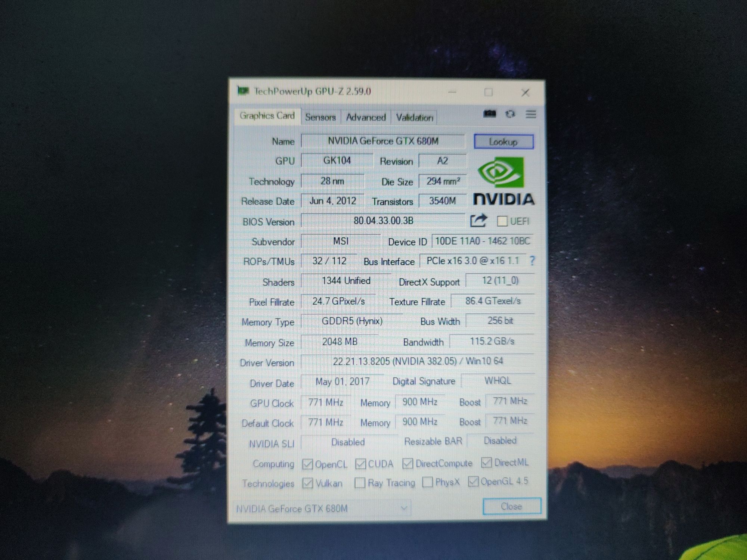Click the TechPowerUp GPU-Z 2.59.0 title text
747x560 pixels.
[312, 91]
